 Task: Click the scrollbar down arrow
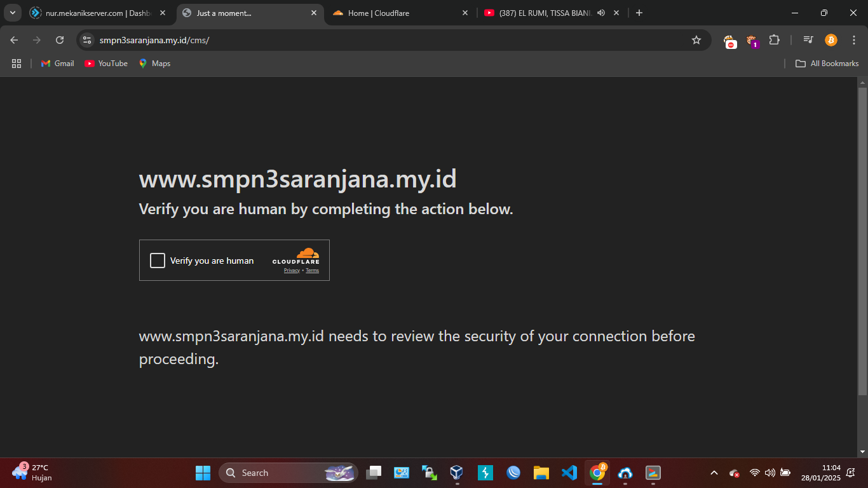(862, 452)
